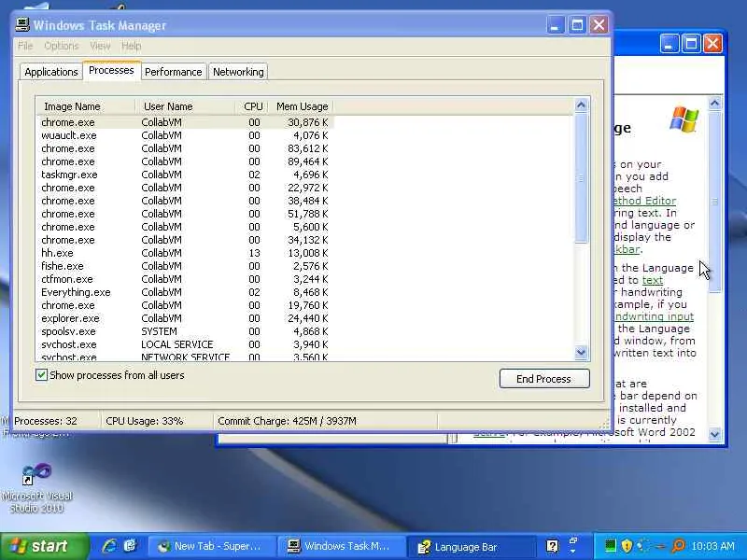This screenshot has height=560, width=747.
Task: Activate the Language Bar taskbar button
Action: click(x=471, y=546)
